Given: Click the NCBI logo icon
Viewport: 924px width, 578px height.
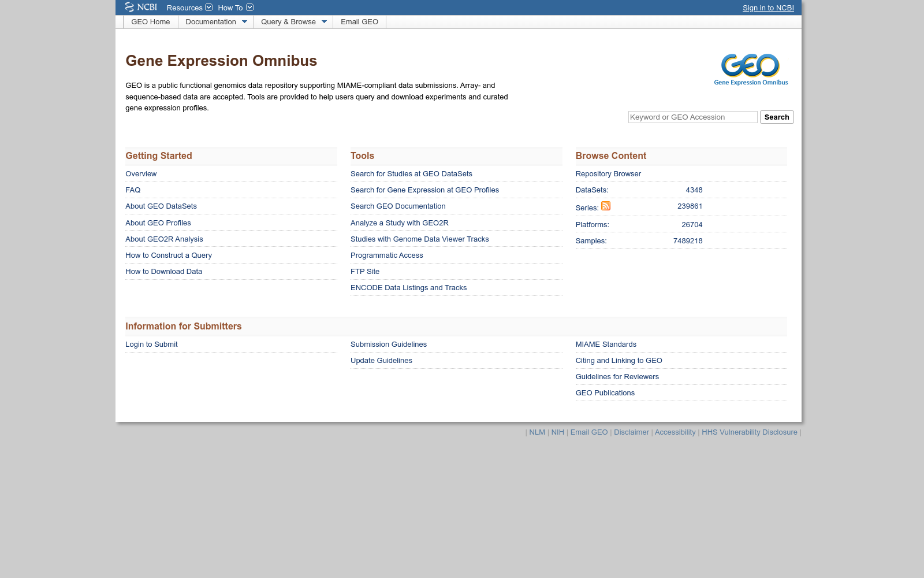Looking at the screenshot, I should tap(141, 7).
